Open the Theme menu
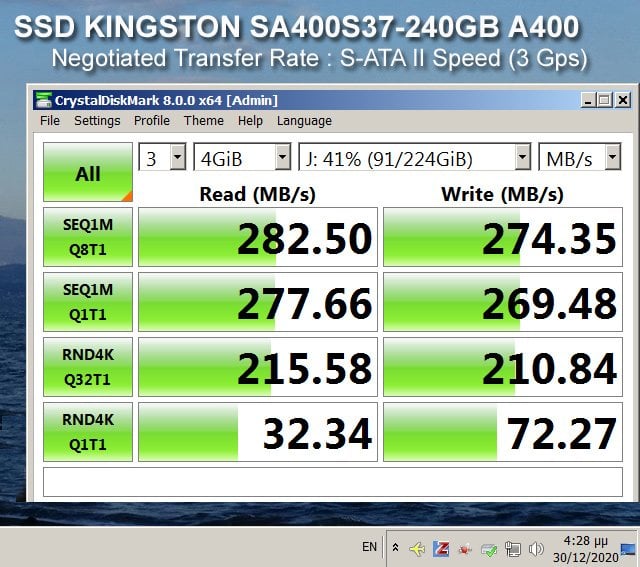Image resolution: width=640 pixels, height=567 pixels. tap(204, 121)
